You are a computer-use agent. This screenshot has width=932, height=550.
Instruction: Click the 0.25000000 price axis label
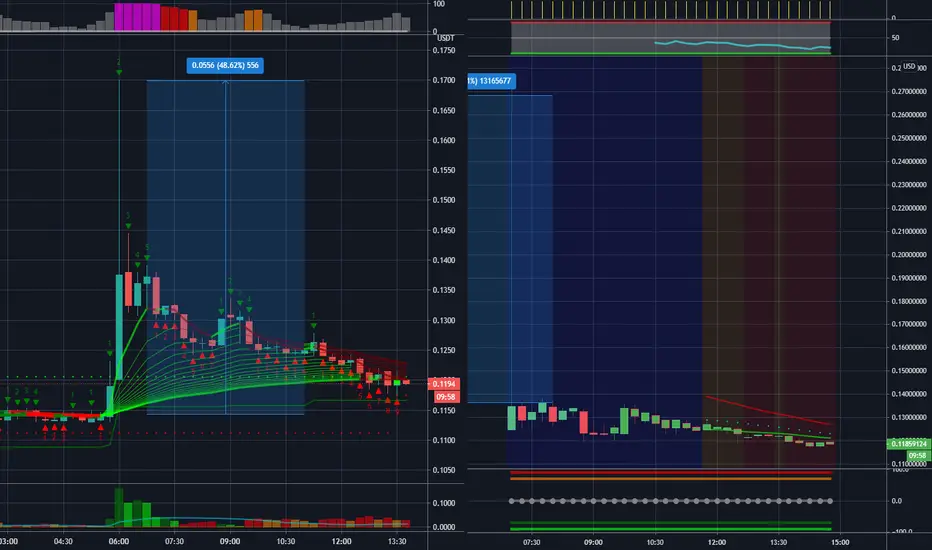coord(909,138)
